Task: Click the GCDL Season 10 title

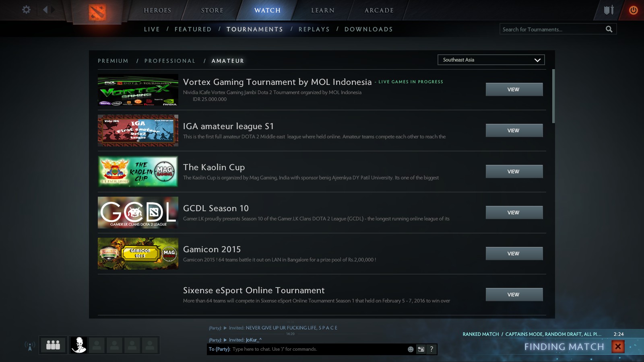Action: [x=216, y=208]
